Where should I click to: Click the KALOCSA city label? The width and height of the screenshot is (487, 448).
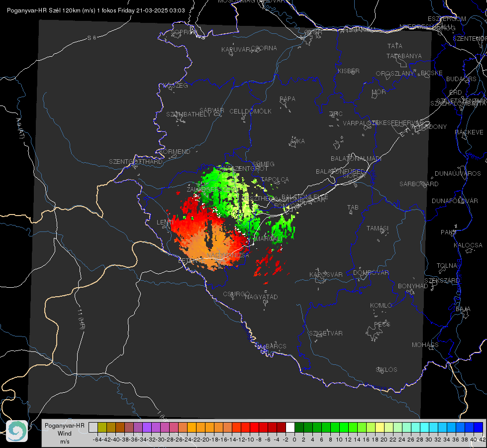[x=468, y=245]
